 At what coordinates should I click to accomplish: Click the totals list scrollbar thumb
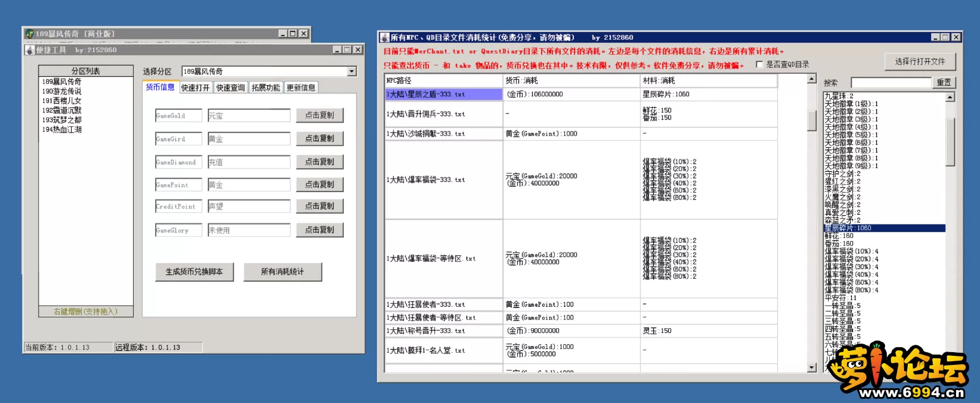pyautogui.click(x=950, y=142)
